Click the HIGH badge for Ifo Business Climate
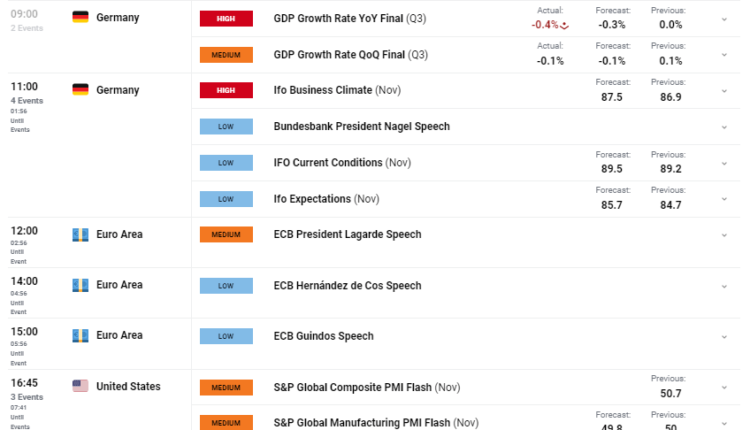 coord(227,91)
